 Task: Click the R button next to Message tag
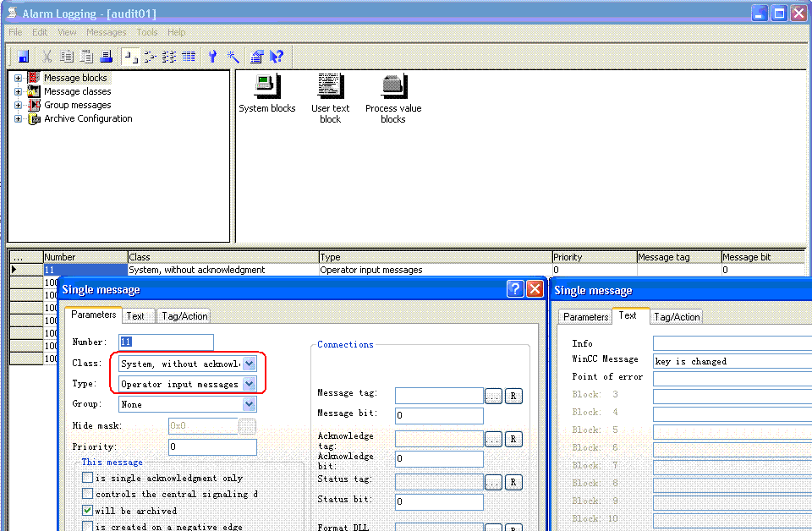(x=513, y=396)
